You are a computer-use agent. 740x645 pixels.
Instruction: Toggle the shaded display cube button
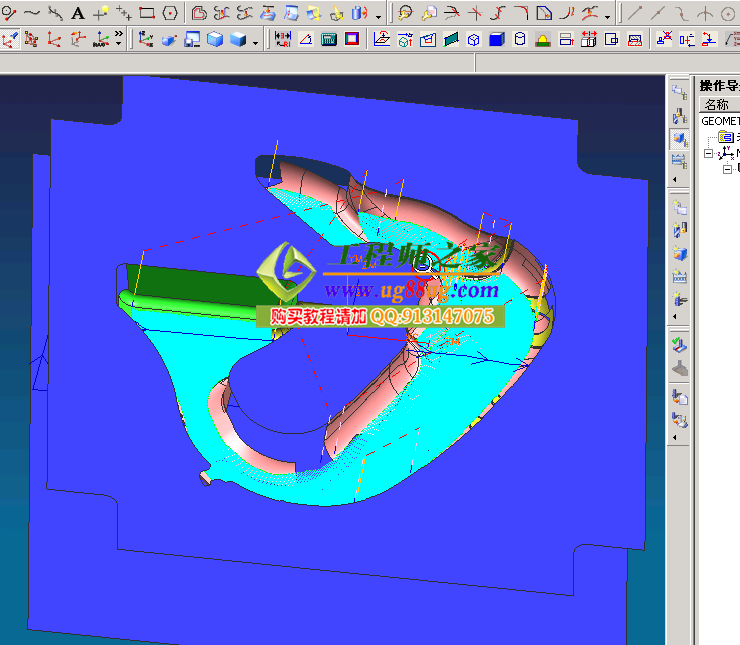[x=237, y=40]
